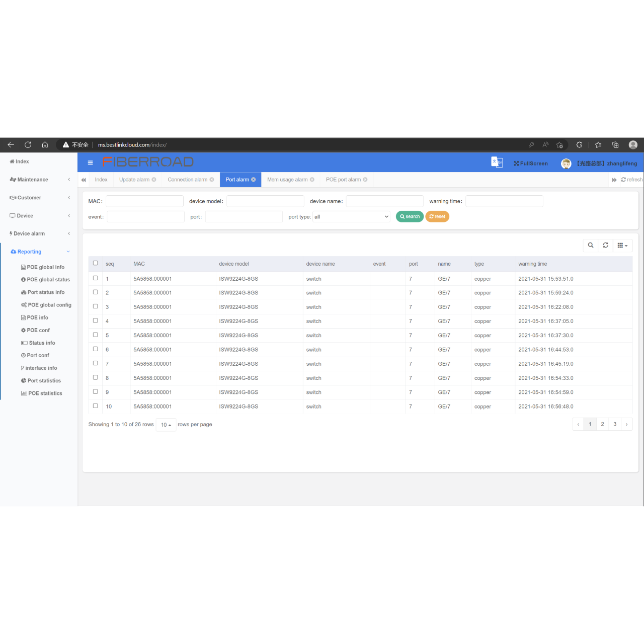The width and height of the screenshot is (644, 644).
Task: Click the MAC input field
Action: click(144, 201)
